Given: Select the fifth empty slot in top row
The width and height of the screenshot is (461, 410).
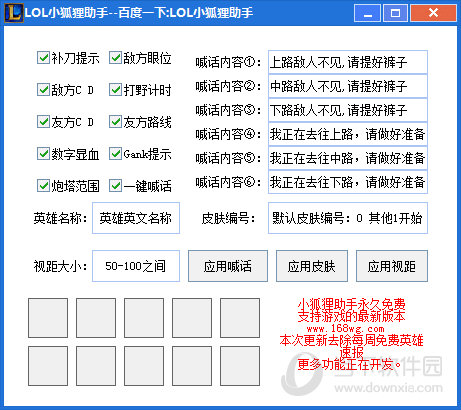Looking at the screenshot, I should pos(240,318).
